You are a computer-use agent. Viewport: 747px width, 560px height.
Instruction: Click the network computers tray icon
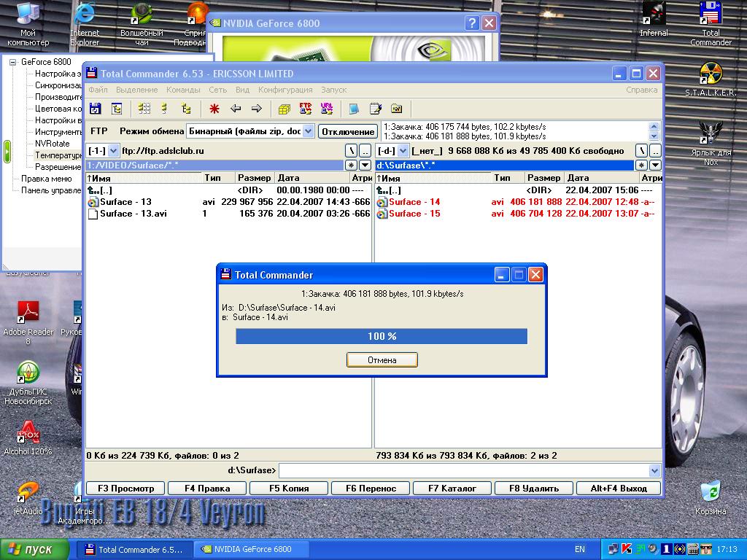pos(614,549)
